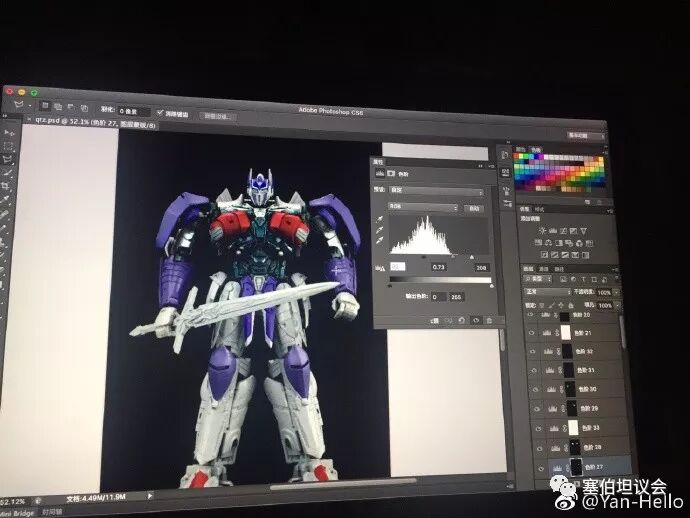Image resolution: width=690 pixels, height=518 pixels.
Task: Open the layer filter kind dropdown
Action: pyautogui.click(x=537, y=279)
